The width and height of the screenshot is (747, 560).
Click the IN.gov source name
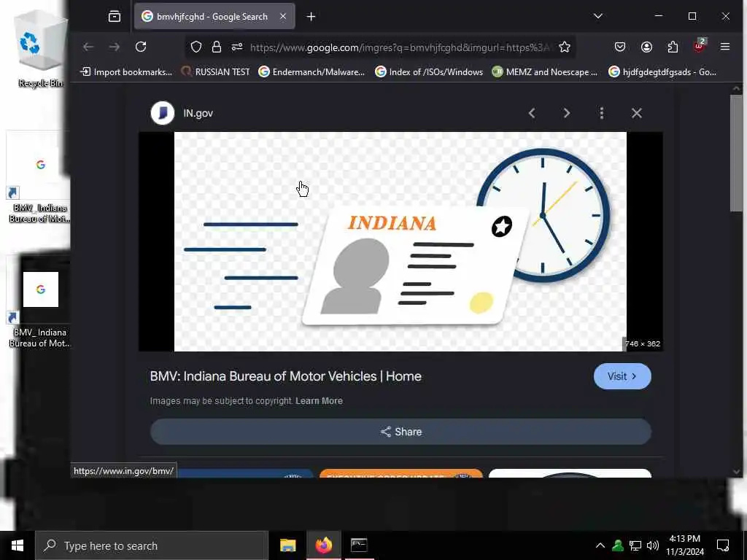click(198, 113)
